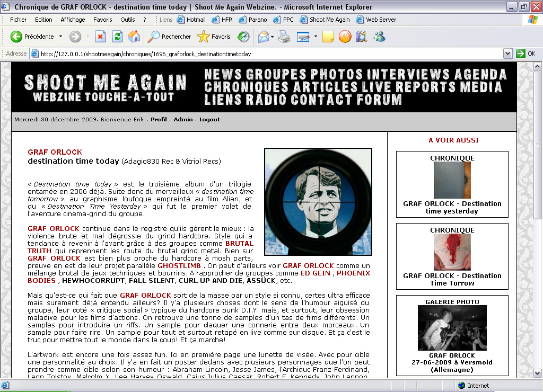543x392 pixels.
Task: Open the Fichier menu
Action: [x=19, y=20]
